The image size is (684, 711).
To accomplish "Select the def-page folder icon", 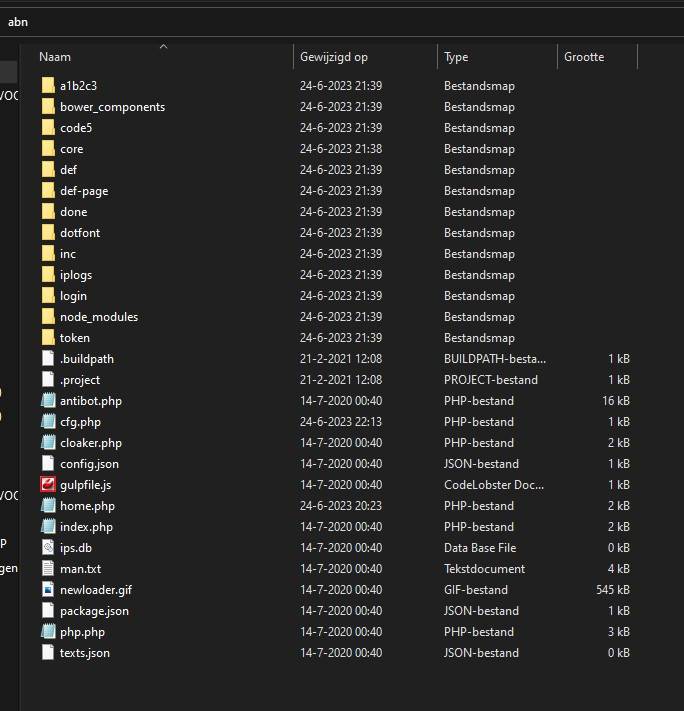I will pos(48,190).
